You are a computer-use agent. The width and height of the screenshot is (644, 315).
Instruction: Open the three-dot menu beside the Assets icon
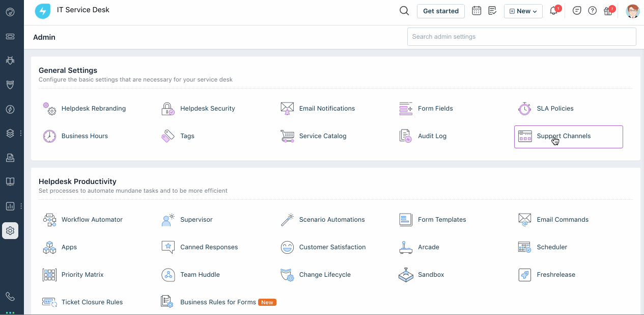pos(20,133)
